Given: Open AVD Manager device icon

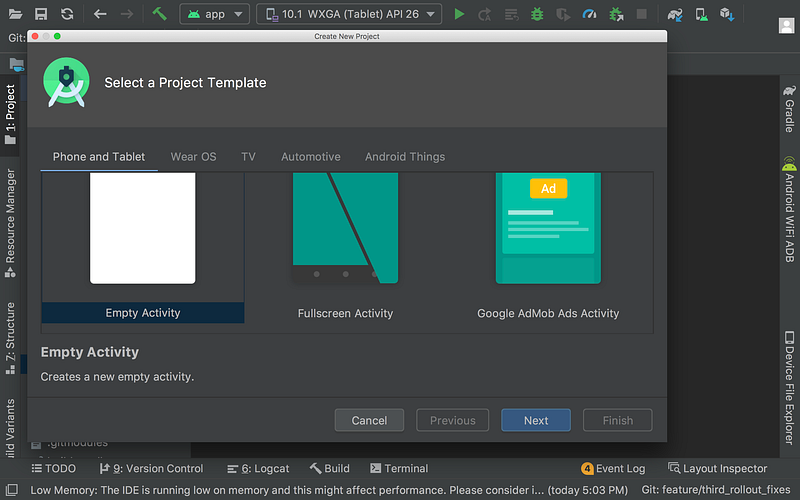Looking at the screenshot, I should coord(702,14).
